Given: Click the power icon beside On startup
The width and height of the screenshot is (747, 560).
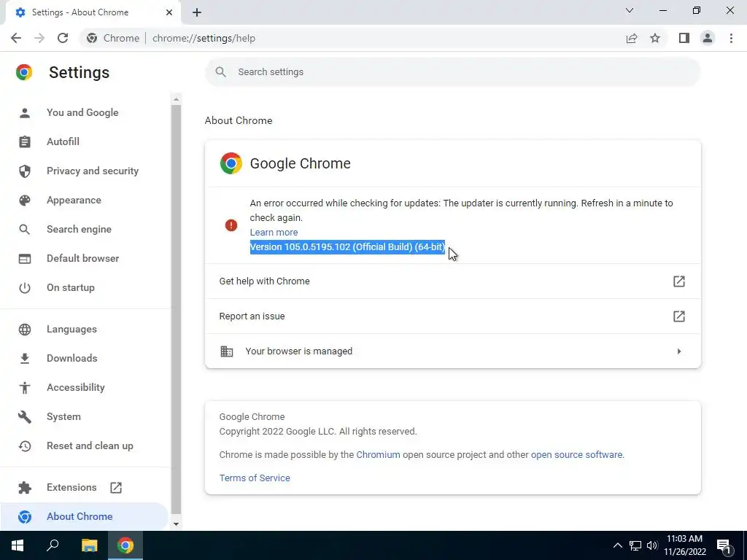Looking at the screenshot, I should coord(25,287).
